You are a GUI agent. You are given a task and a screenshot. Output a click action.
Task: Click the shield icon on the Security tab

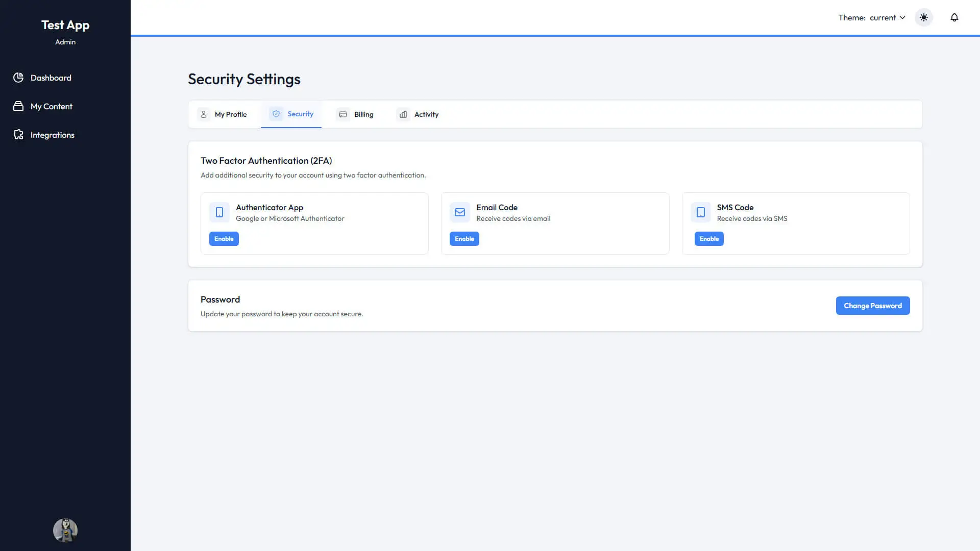276,114
